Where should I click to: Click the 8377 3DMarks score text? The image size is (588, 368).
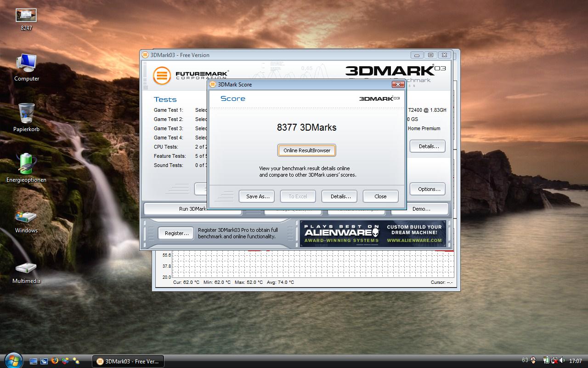click(x=306, y=127)
